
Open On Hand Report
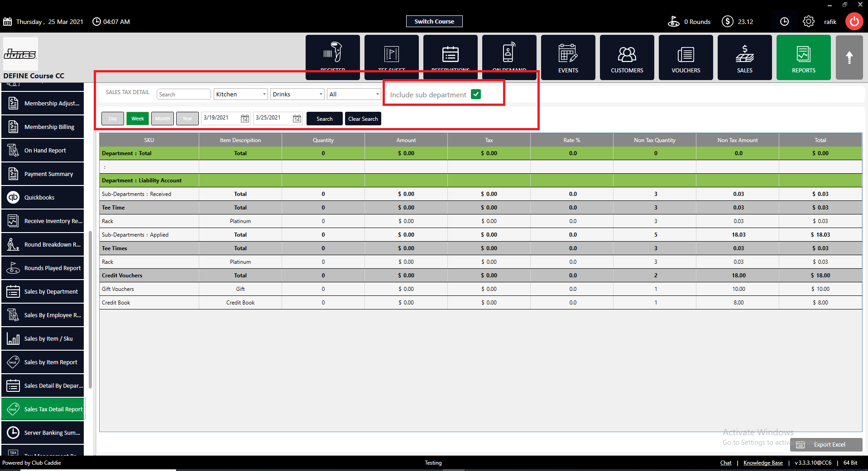(43, 150)
